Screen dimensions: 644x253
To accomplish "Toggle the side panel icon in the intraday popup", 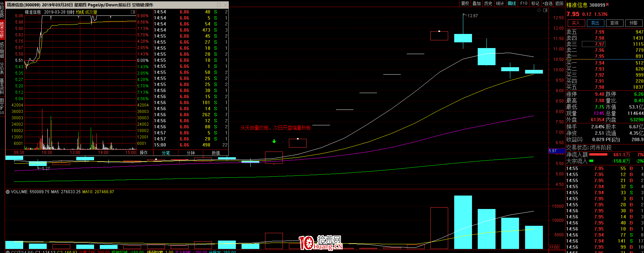I will point(133,12).
